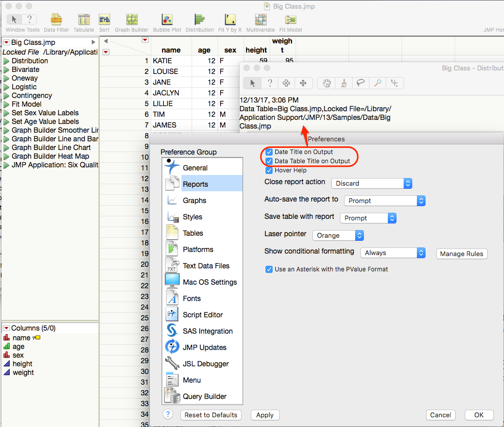Select Platforms preference group
The height and width of the screenshot is (427, 504).
pos(203,249)
